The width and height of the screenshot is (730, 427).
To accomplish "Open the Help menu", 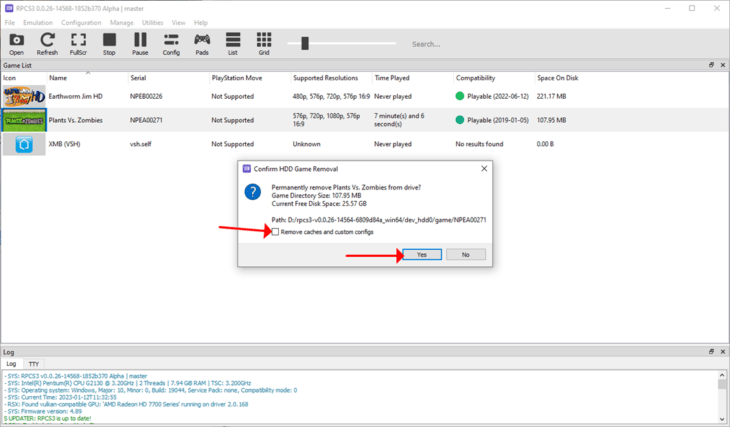I will pos(201,22).
